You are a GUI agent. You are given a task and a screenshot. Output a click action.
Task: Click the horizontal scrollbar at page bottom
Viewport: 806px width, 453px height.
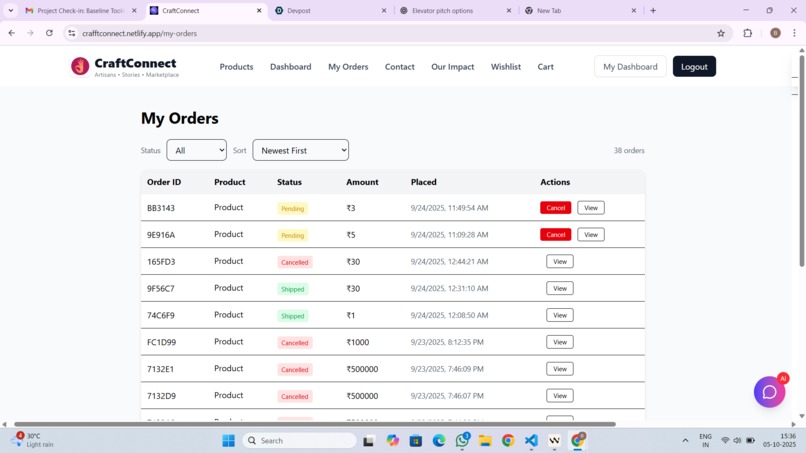pos(315,424)
